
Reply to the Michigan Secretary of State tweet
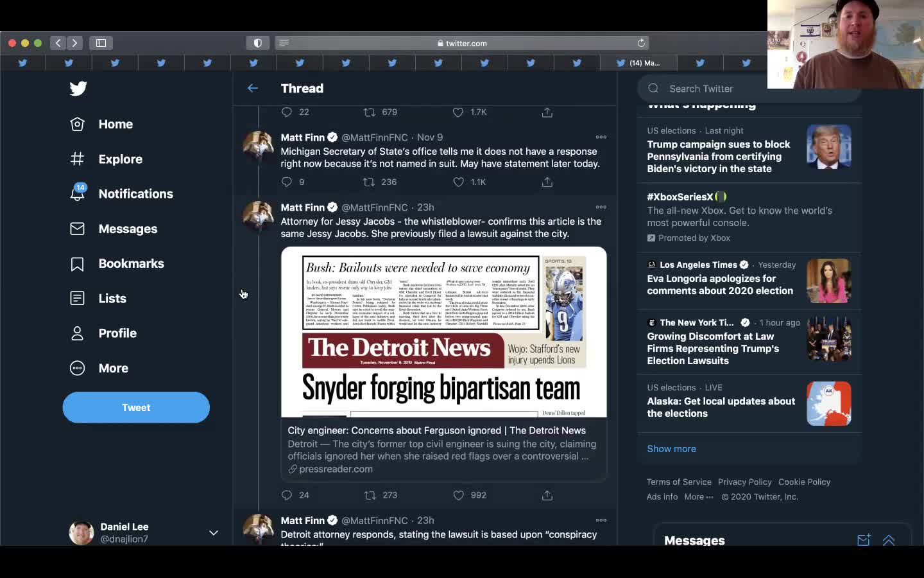(x=287, y=182)
